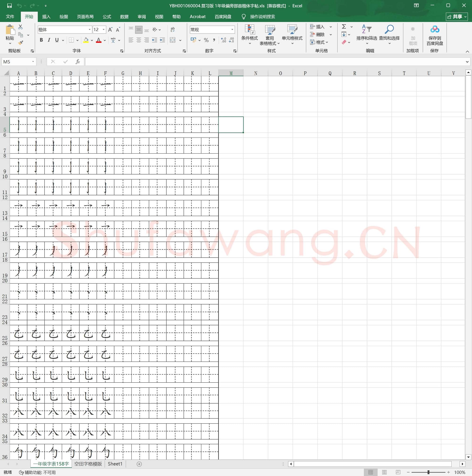Switch to Page Layout view in the status bar

click(384, 472)
